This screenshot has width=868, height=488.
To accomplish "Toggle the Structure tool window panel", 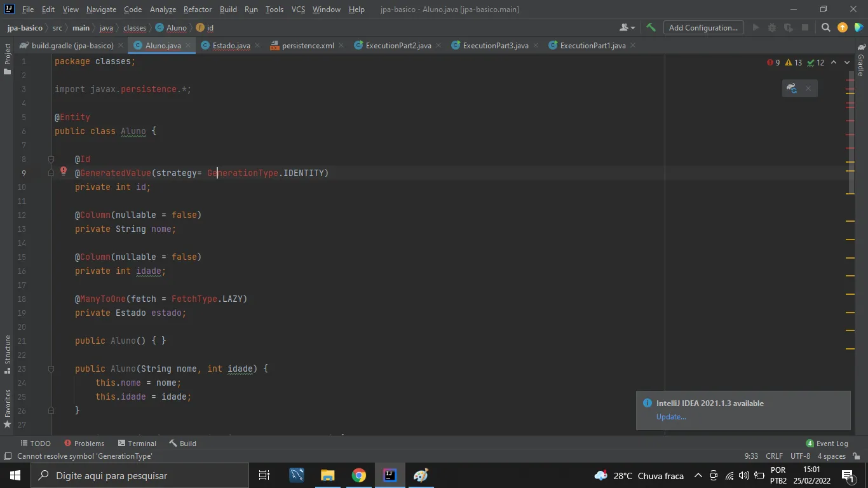I will 8,353.
